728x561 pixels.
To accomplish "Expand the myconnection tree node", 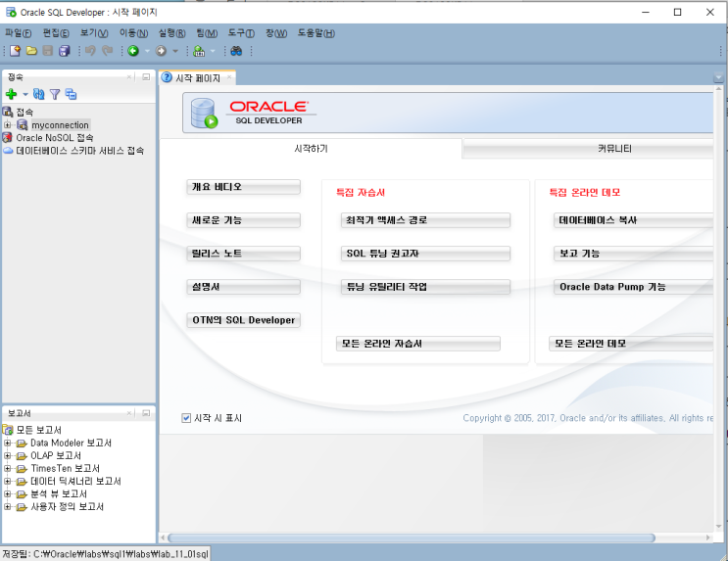I will (x=8, y=125).
